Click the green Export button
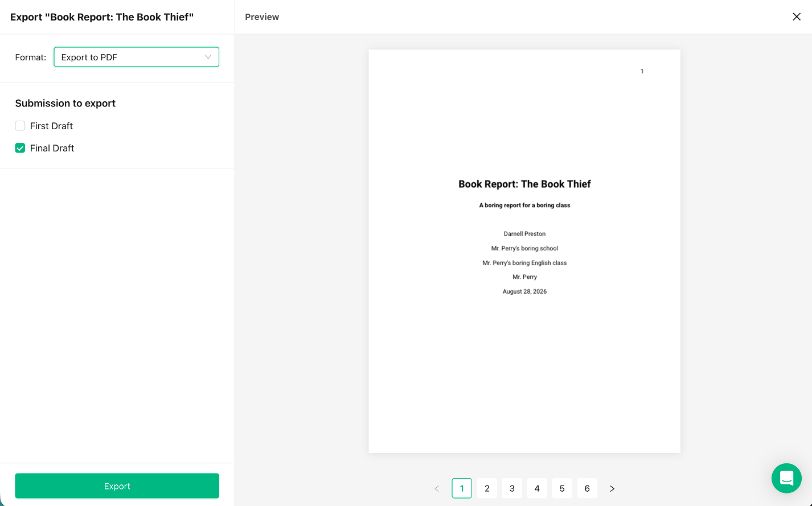 [x=117, y=486]
